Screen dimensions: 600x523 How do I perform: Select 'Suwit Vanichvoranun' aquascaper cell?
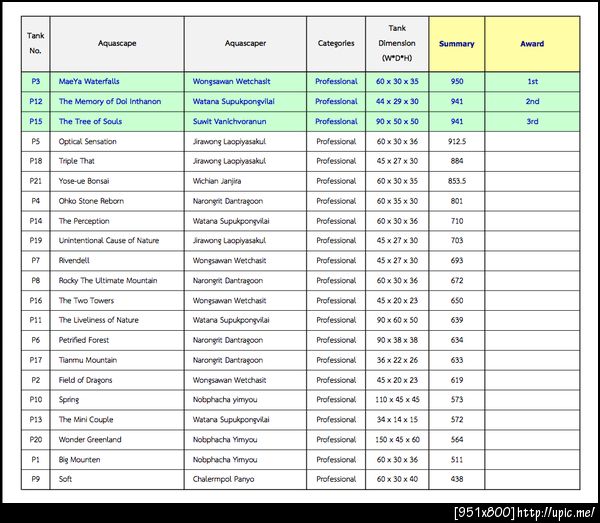point(245,121)
